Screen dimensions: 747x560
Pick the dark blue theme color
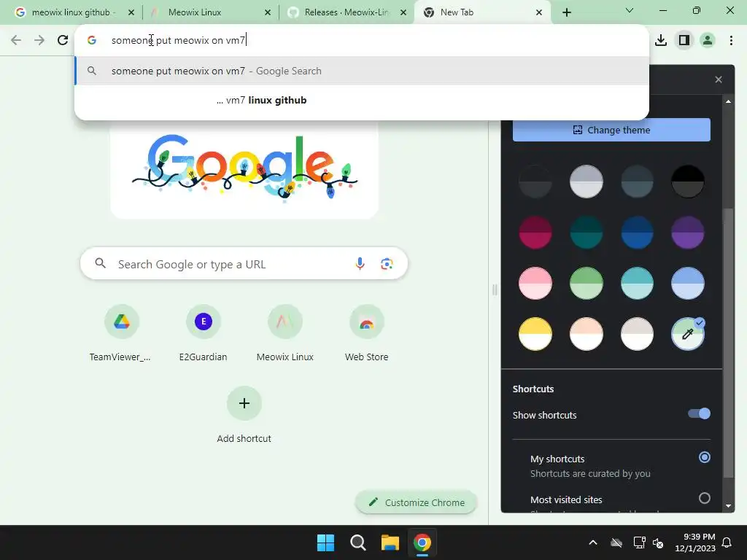pos(637,233)
